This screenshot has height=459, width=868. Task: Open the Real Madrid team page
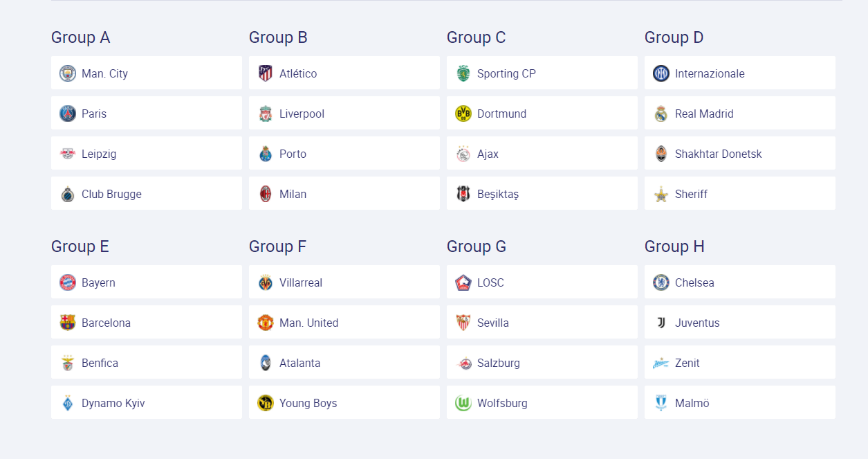click(704, 114)
